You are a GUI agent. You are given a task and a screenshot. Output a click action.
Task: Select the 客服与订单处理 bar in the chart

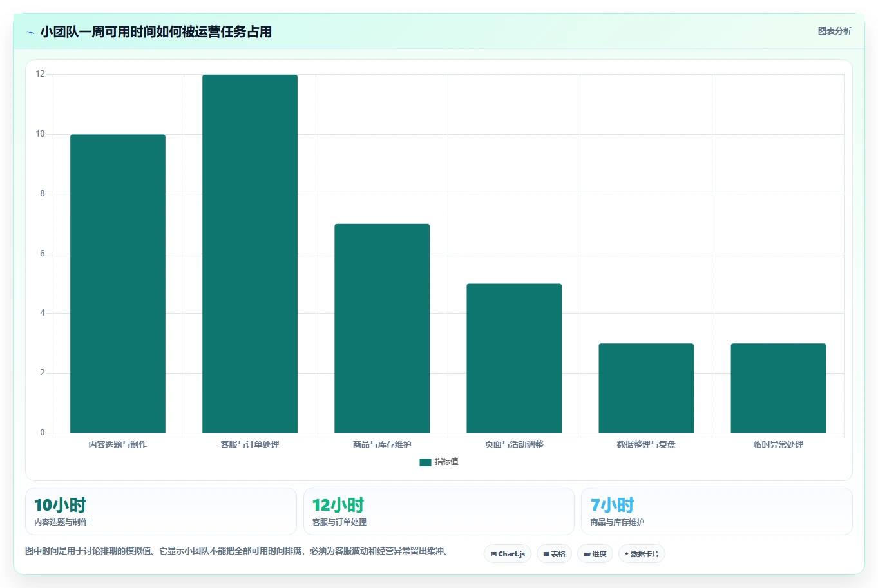pos(250,254)
